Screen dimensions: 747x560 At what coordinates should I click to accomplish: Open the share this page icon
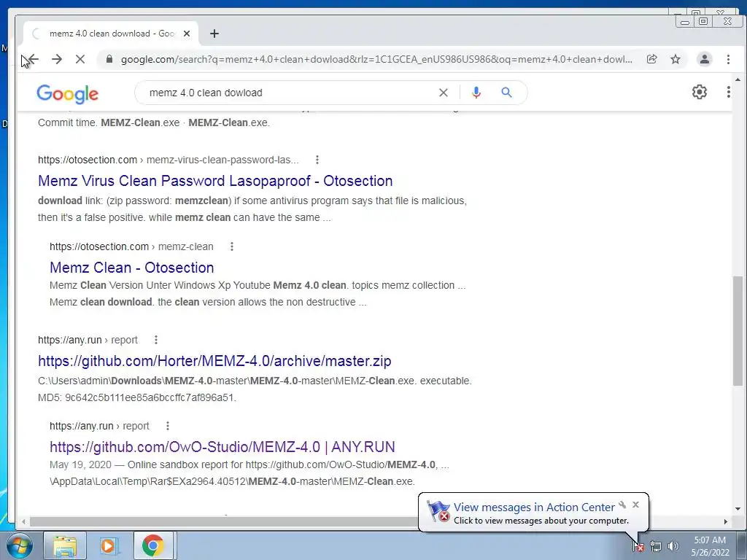pyautogui.click(x=651, y=59)
